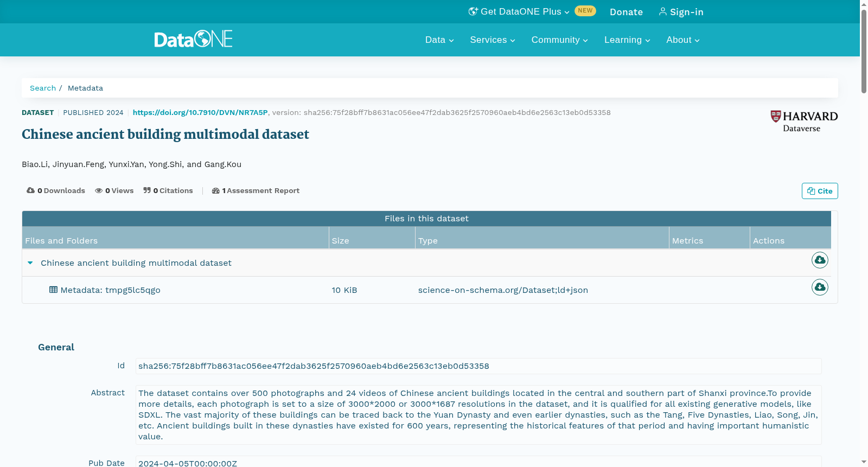The height and width of the screenshot is (467, 868).
Task: Click the Cite button
Action: pyautogui.click(x=820, y=191)
